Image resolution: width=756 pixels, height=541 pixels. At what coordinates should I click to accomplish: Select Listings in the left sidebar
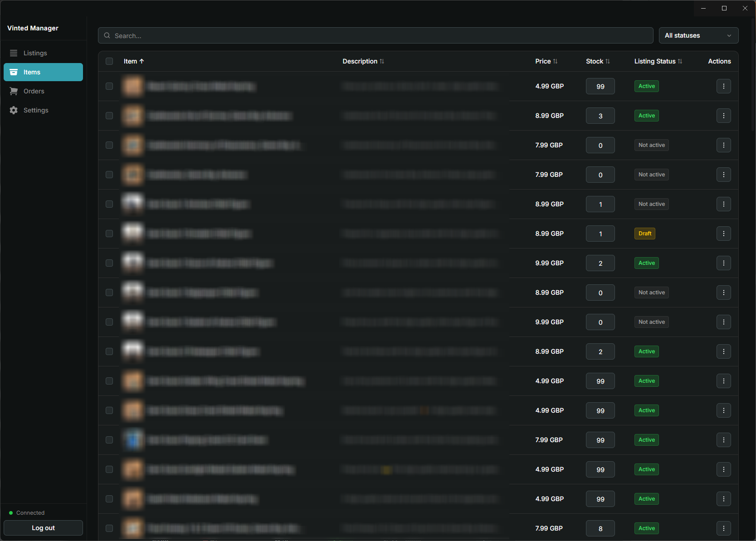35,53
